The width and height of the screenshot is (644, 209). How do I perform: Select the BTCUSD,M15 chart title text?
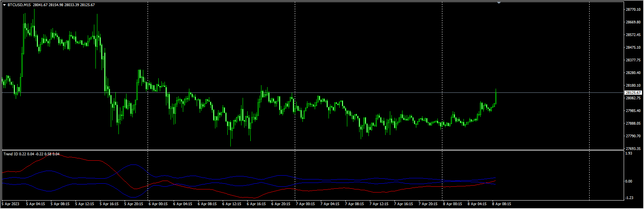coord(20,5)
